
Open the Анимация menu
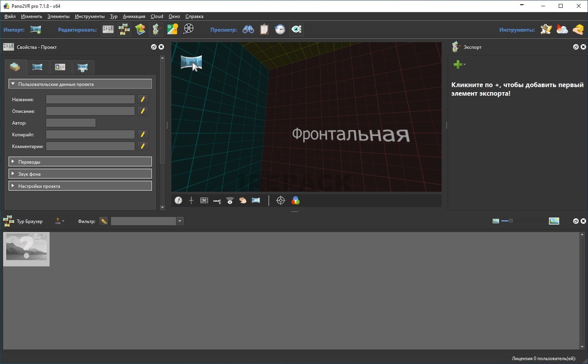134,16
